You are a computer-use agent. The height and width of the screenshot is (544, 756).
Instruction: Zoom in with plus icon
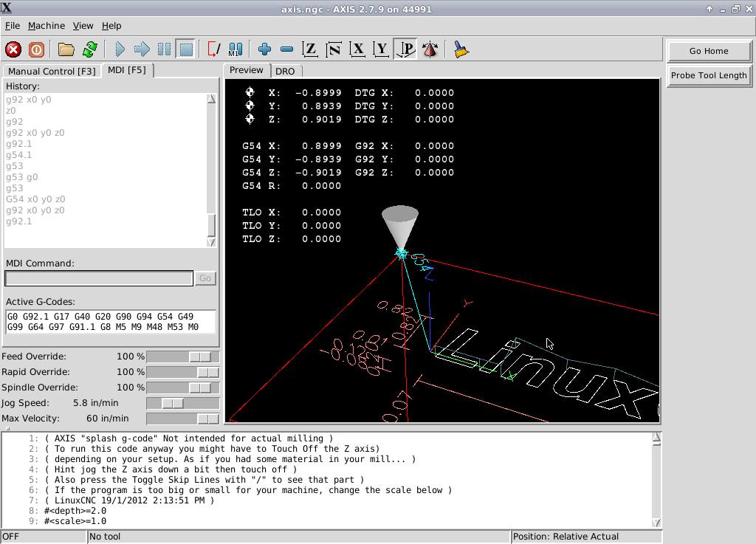coord(265,49)
